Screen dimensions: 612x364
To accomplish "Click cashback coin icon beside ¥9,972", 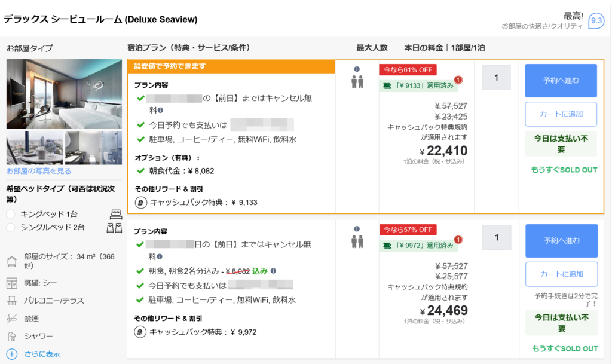I will coord(140,332).
